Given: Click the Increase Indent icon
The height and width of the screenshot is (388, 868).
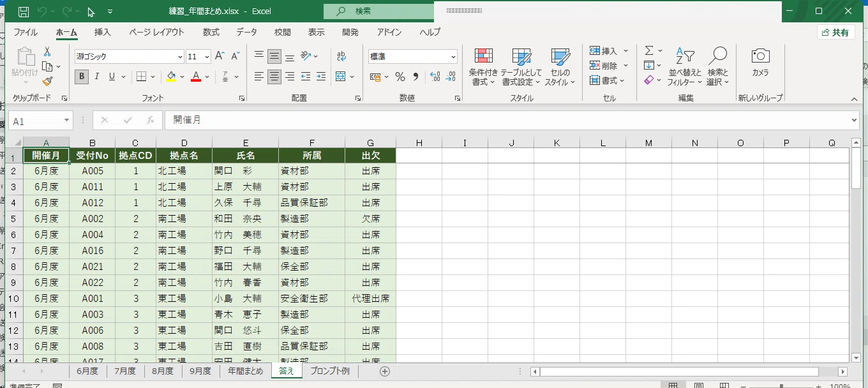Looking at the screenshot, I should pyautogui.click(x=320, y=77).
